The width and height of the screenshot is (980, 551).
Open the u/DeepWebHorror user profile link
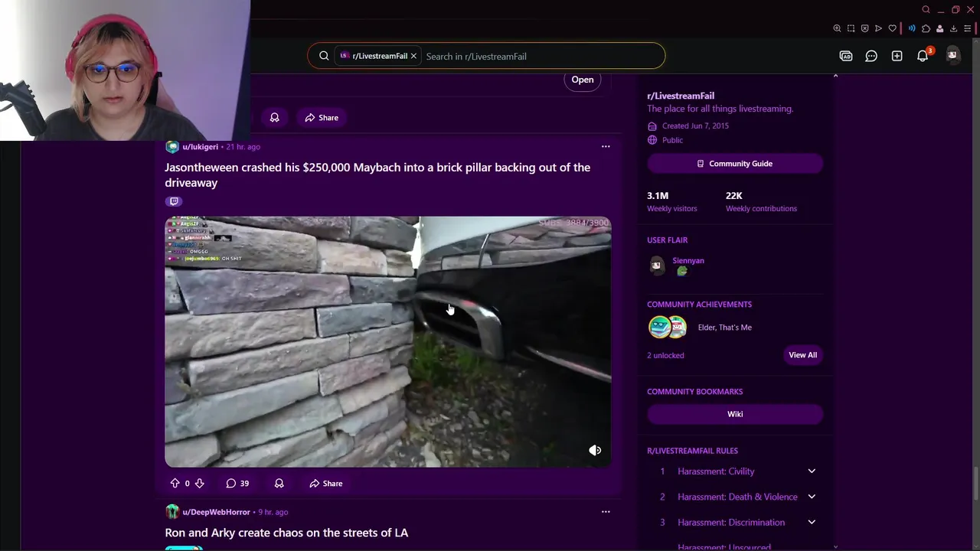[x=216, y=511]
